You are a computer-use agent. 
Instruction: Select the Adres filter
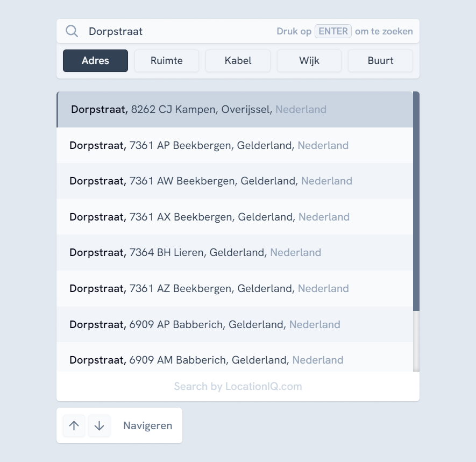pos(95,61)
